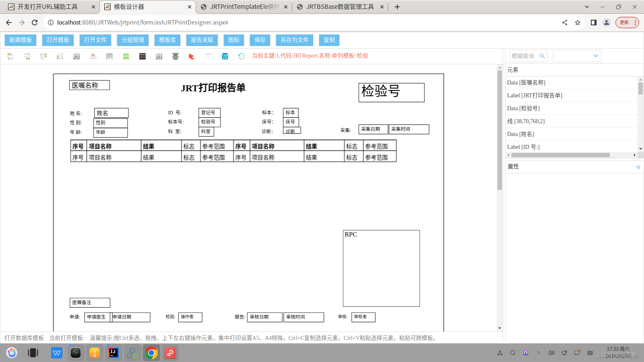Click the gray text-lines page icon

[109, 56]
